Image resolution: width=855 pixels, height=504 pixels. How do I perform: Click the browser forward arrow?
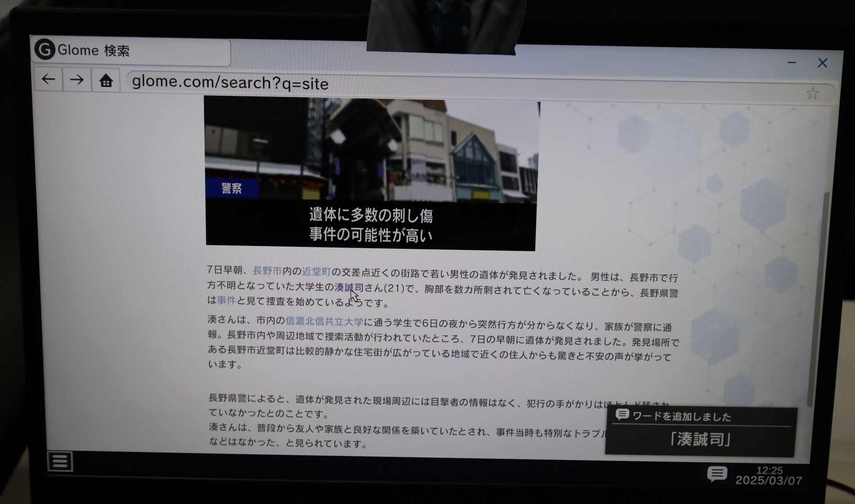77,80
